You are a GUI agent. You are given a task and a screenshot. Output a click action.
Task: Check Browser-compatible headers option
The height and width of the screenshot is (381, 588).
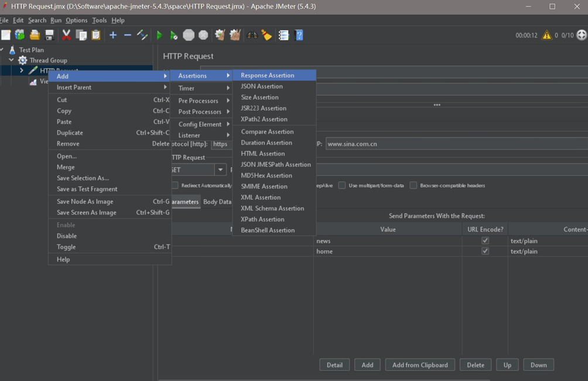point(413,186)
